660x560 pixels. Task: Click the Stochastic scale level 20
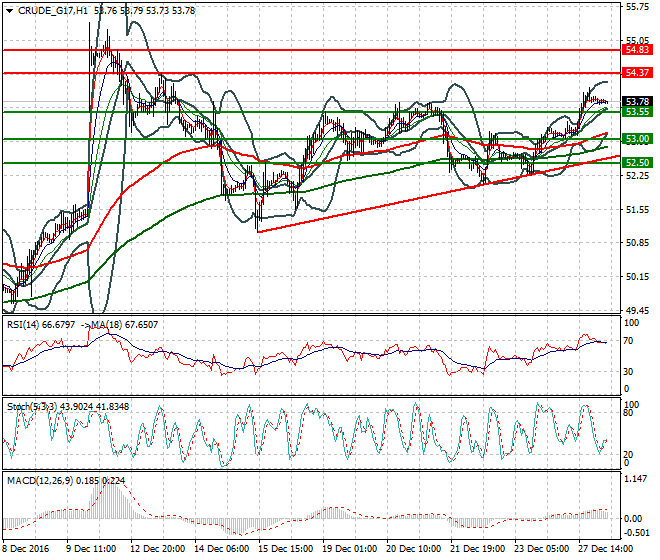tap(628, 454)
